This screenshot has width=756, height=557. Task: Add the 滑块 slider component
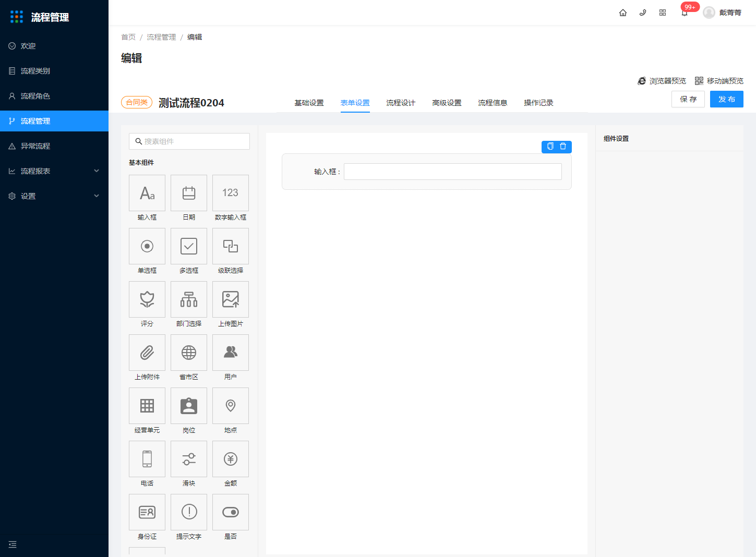pos(189,459)
